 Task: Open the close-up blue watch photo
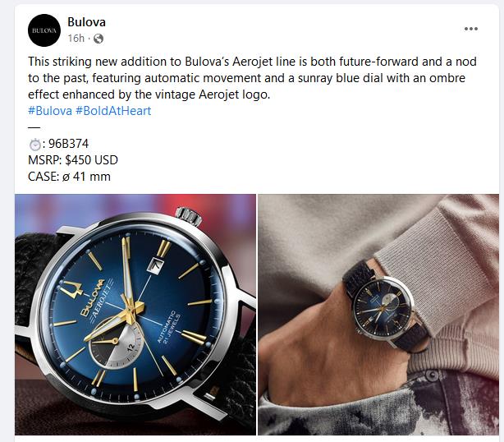(135, 315)
